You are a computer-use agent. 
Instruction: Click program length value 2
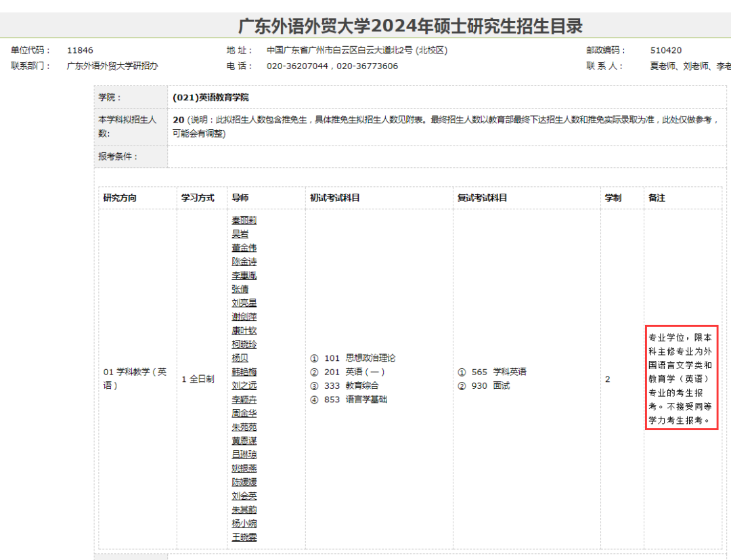607,379
